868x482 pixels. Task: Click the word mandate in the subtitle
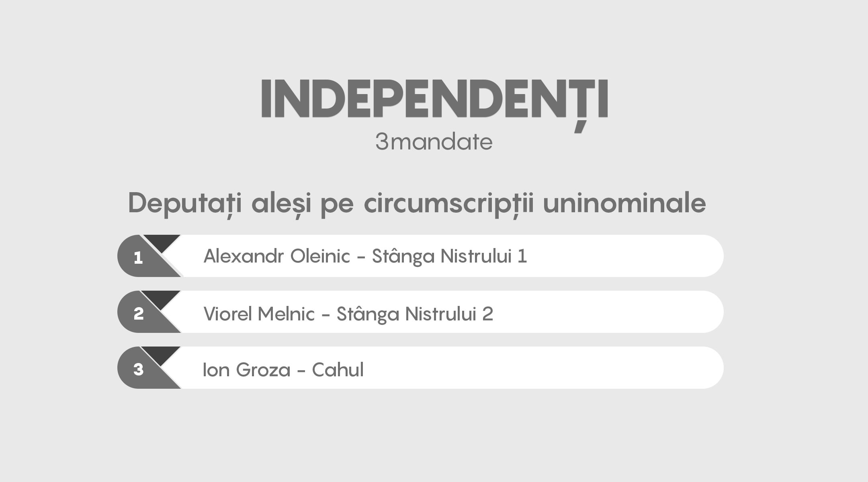(441, 142)
